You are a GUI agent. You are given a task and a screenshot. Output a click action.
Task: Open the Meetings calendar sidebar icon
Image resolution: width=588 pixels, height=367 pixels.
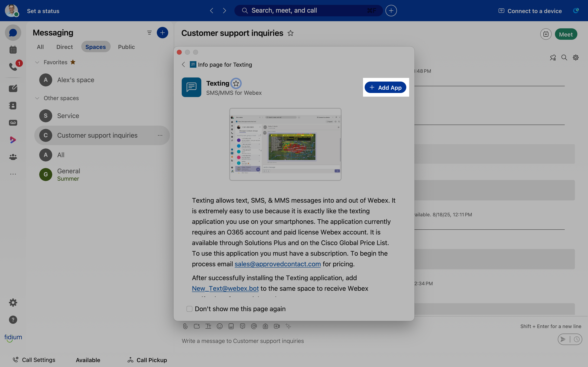[x=13, y=50]
